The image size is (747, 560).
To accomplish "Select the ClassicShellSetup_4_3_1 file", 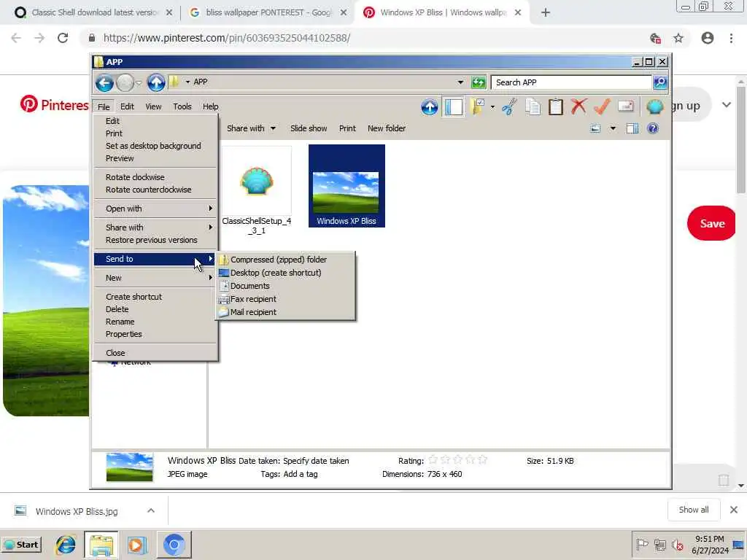I will tap(256, 192).
